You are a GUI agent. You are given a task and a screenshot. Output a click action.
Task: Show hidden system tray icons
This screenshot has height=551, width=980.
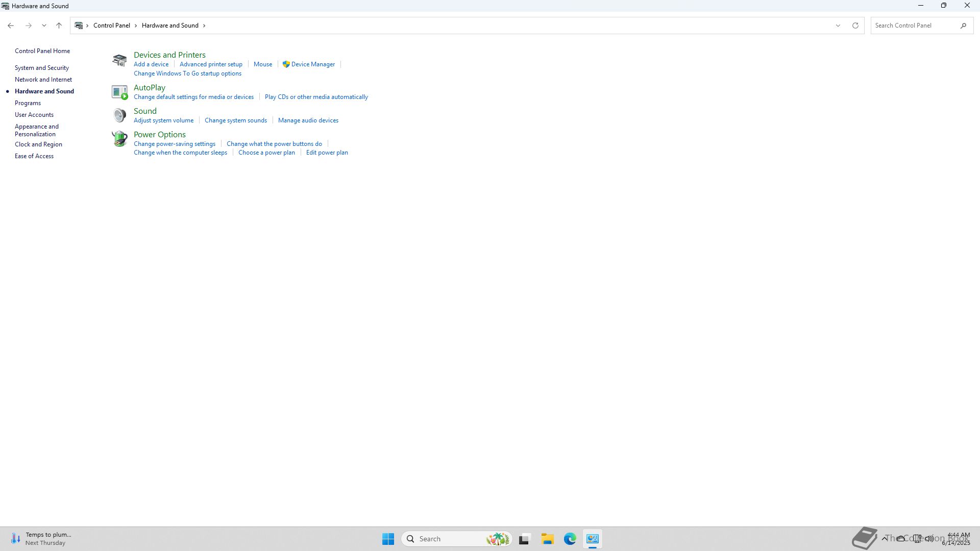[x=884, y=538]
